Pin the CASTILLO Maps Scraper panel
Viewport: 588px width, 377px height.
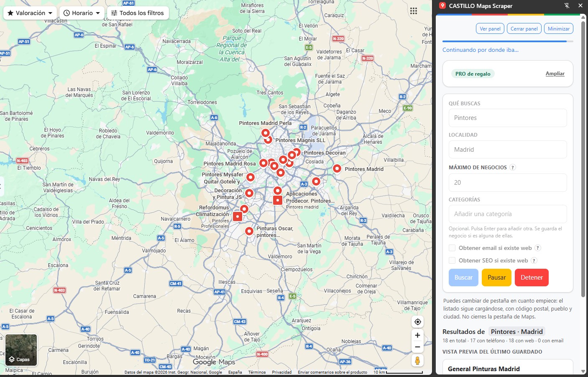pyautogui.click(x=567, y=6)
